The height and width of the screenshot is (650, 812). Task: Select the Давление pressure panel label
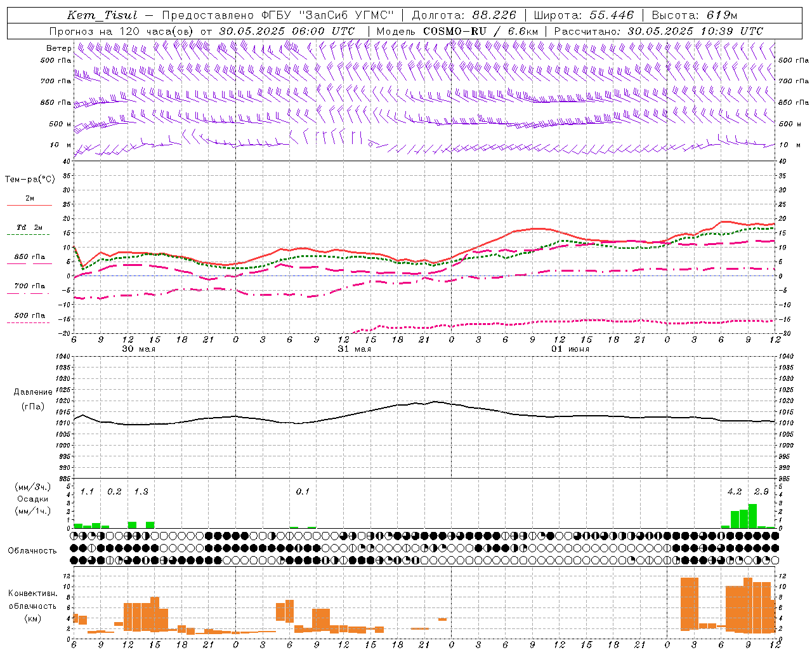tap(33, 392)
